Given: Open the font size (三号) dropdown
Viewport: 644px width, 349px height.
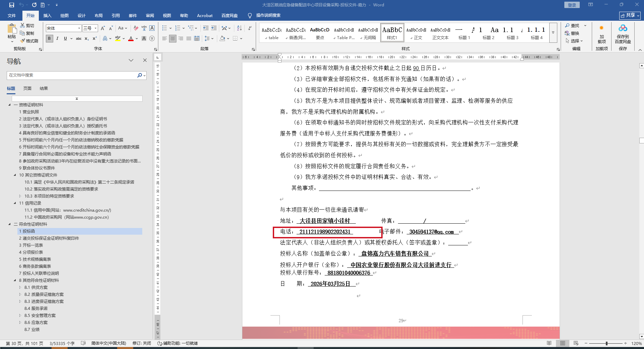Looking at the screenshot, I should [96, 28].
